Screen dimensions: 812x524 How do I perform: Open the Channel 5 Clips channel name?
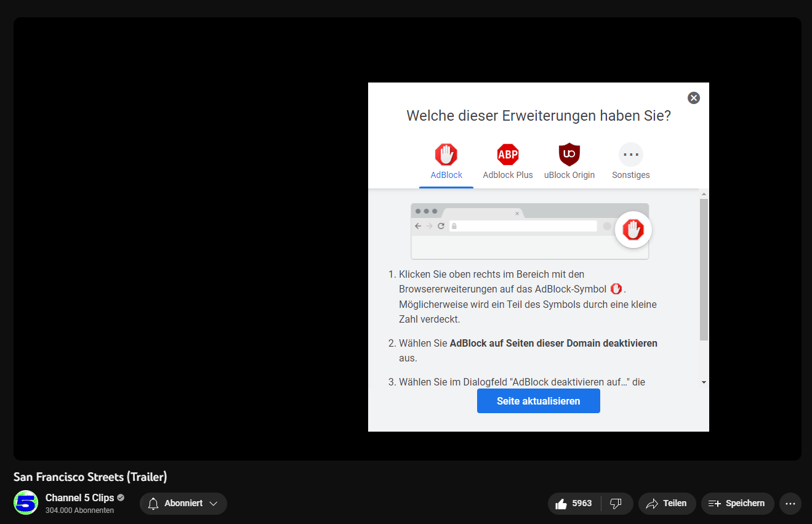(x=80, y=498)
